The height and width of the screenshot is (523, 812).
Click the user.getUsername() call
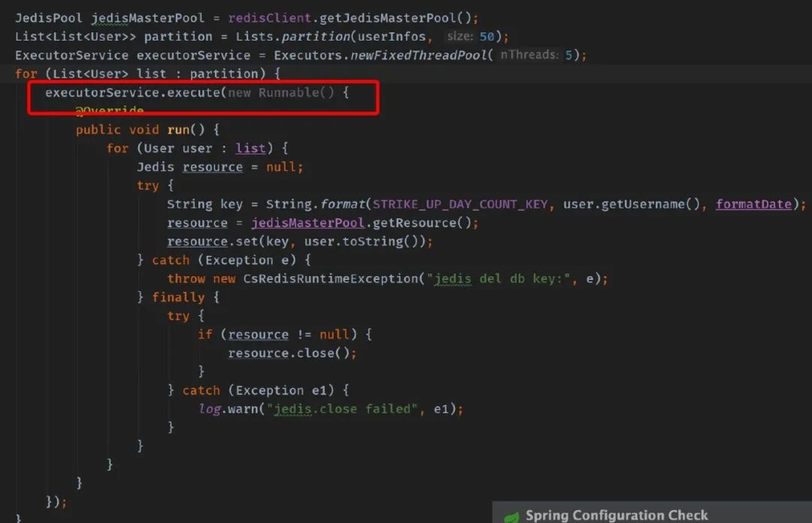[x=632, y=204]
